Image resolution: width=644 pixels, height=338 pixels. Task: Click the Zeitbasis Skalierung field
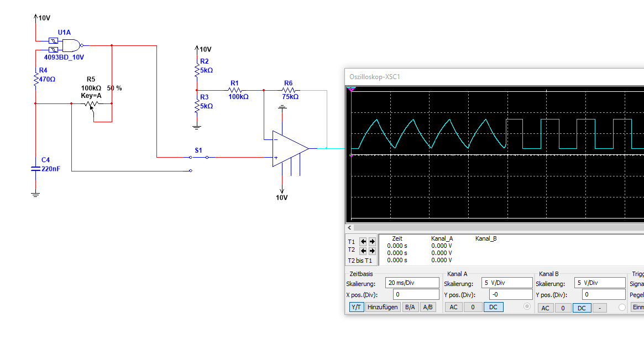click(x=412, y=283)
